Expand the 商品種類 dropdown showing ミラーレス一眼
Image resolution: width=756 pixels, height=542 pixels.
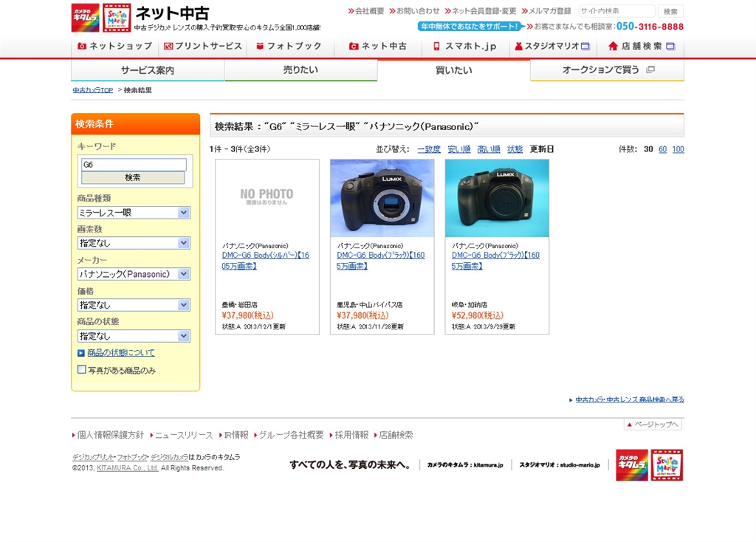point(134,213)
